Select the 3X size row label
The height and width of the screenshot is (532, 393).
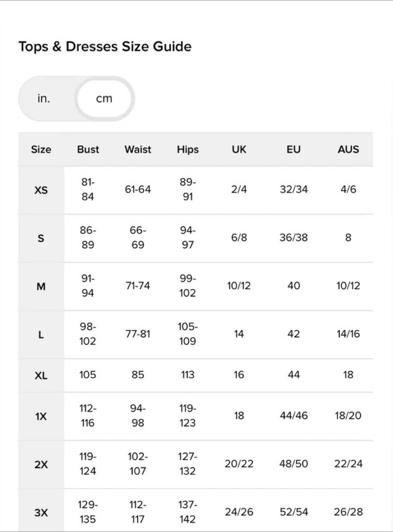pos(41,512)
